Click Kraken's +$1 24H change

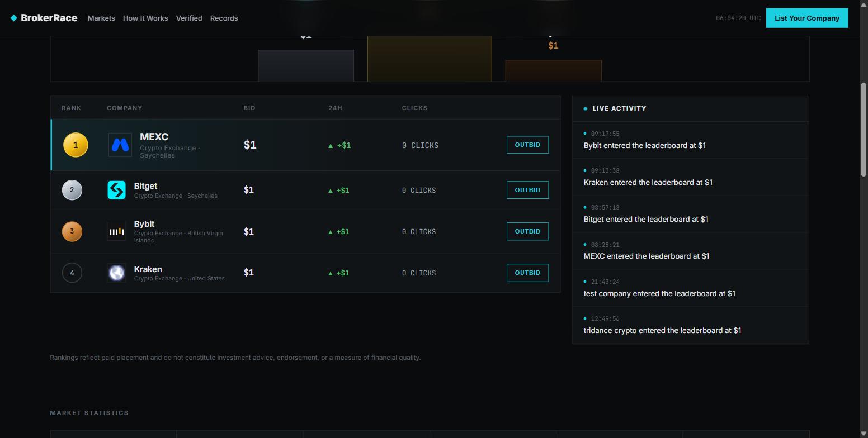[x=339, y=273]
